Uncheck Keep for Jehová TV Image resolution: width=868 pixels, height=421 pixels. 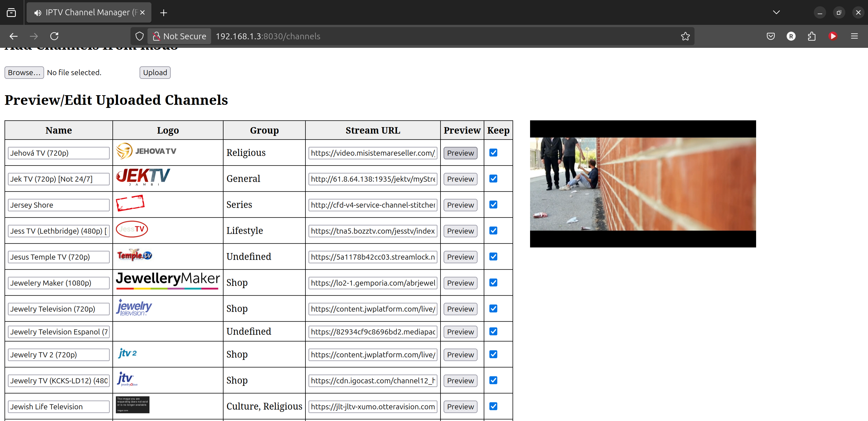point(493,153)
